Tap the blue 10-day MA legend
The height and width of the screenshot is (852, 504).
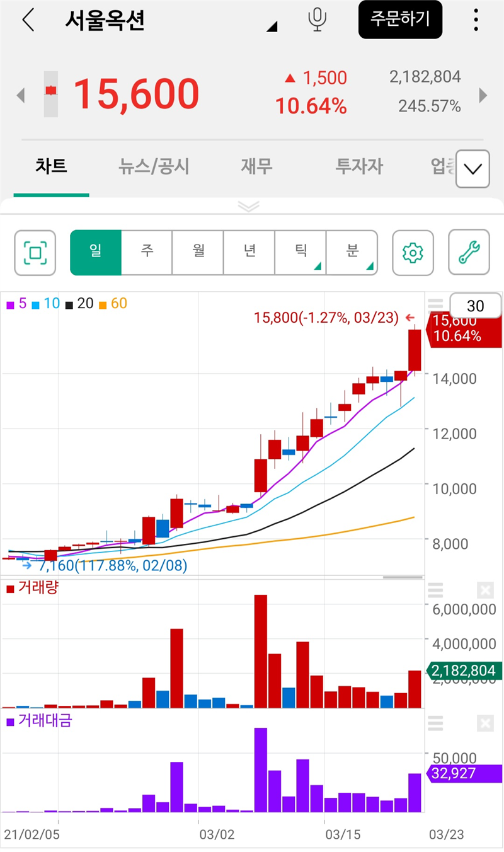tap(46, 304)
